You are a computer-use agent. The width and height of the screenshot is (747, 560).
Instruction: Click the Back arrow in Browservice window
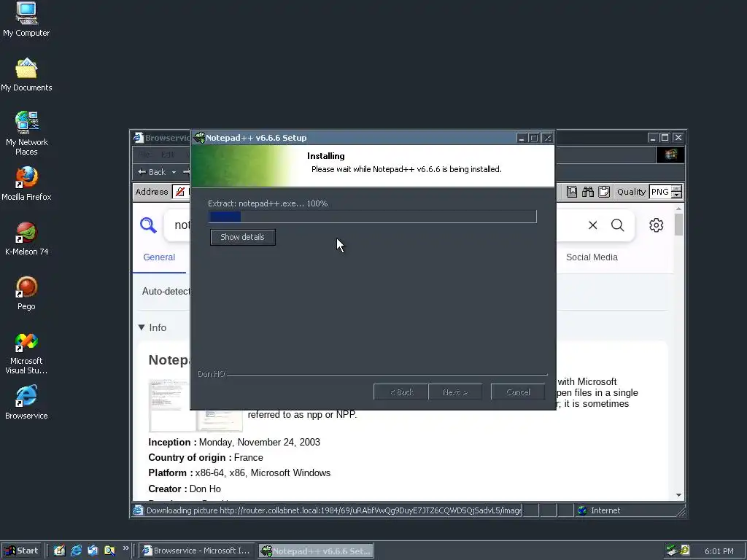[152, 172]
